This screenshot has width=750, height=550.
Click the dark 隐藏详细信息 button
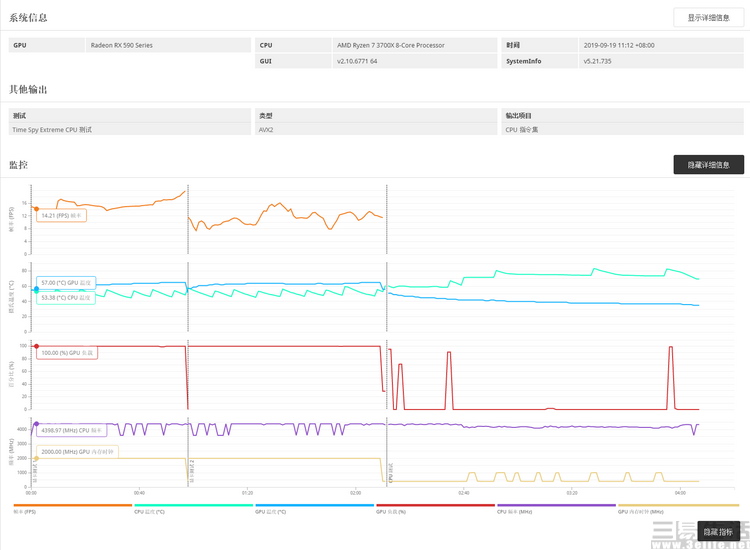[x=708, y=165]
